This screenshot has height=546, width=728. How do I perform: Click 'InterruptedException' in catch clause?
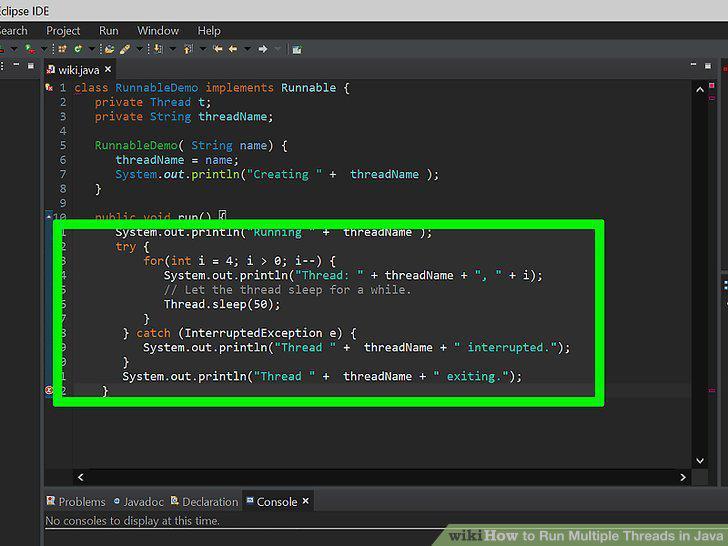point(253,333)
